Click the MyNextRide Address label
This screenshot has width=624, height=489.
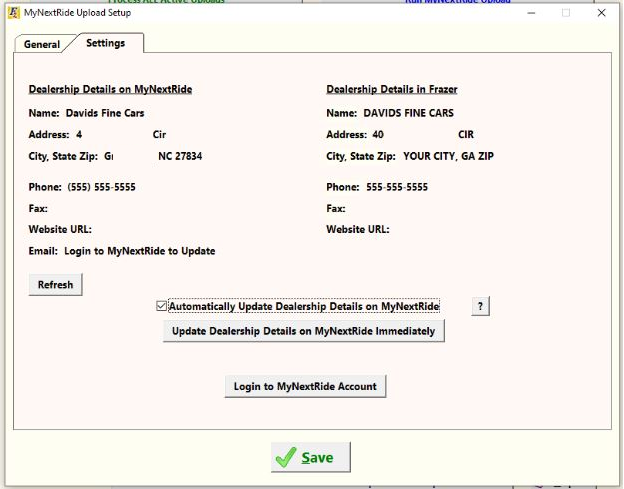[x=49, y=134]
